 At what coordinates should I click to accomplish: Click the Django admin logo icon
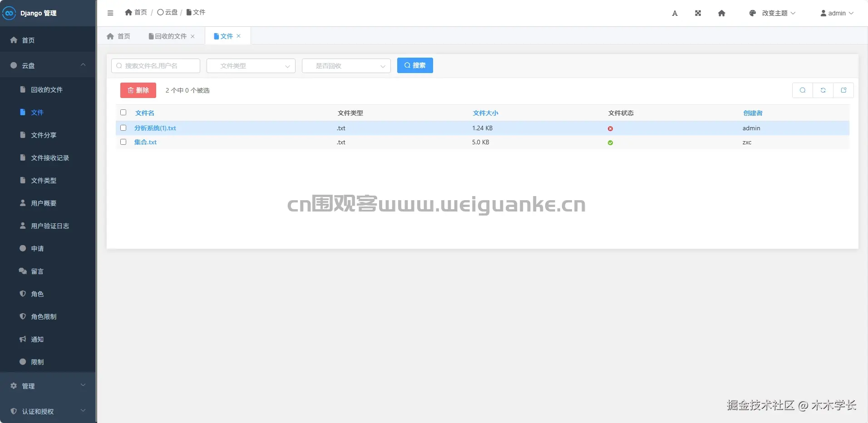pos(9,13)
